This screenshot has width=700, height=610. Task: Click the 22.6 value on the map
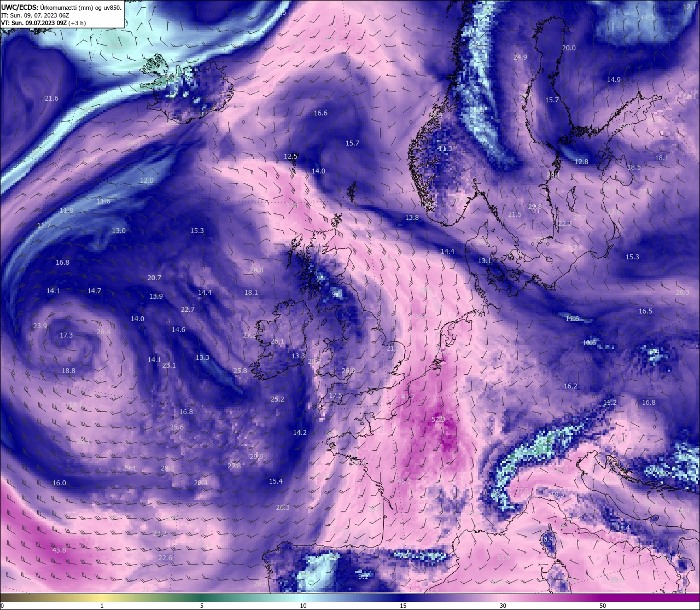point(165,558)
